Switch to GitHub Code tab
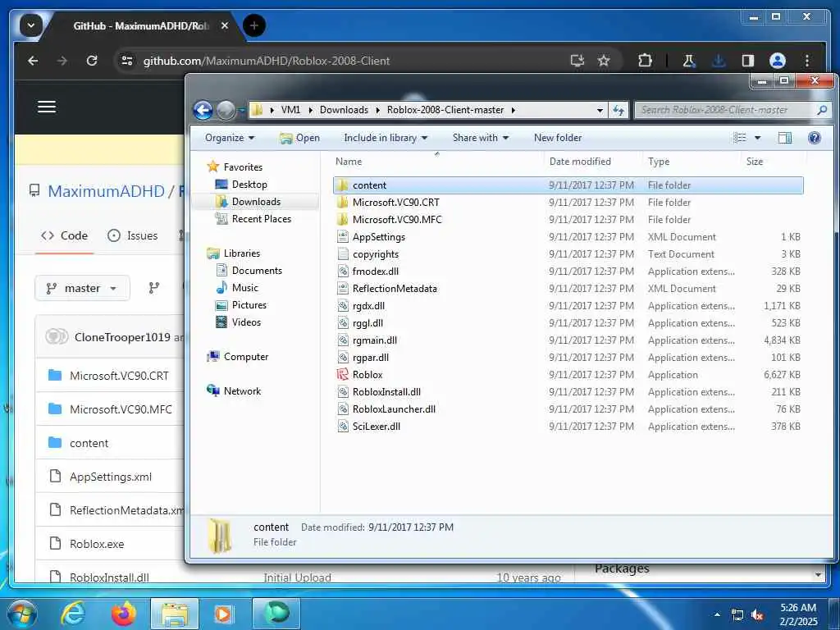 click(x=65, y=235)
